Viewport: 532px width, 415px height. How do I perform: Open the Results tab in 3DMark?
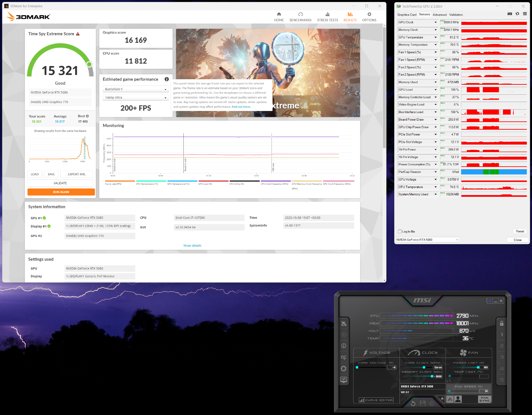click(x=350, y=17)
